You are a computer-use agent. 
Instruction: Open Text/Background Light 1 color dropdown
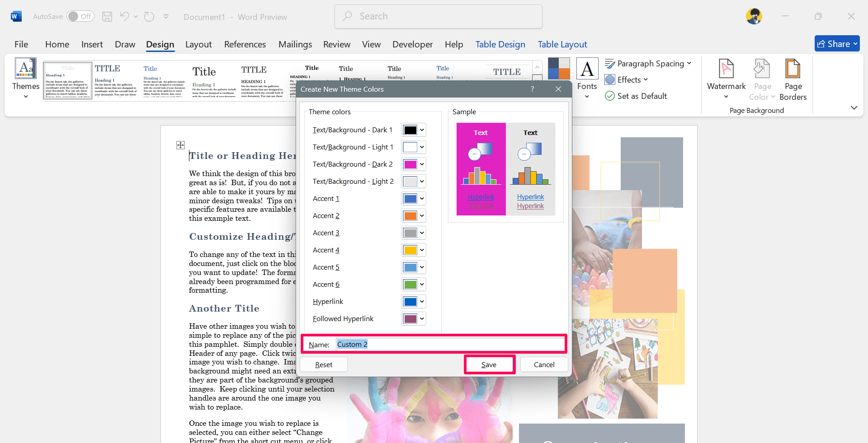(414, 147)
